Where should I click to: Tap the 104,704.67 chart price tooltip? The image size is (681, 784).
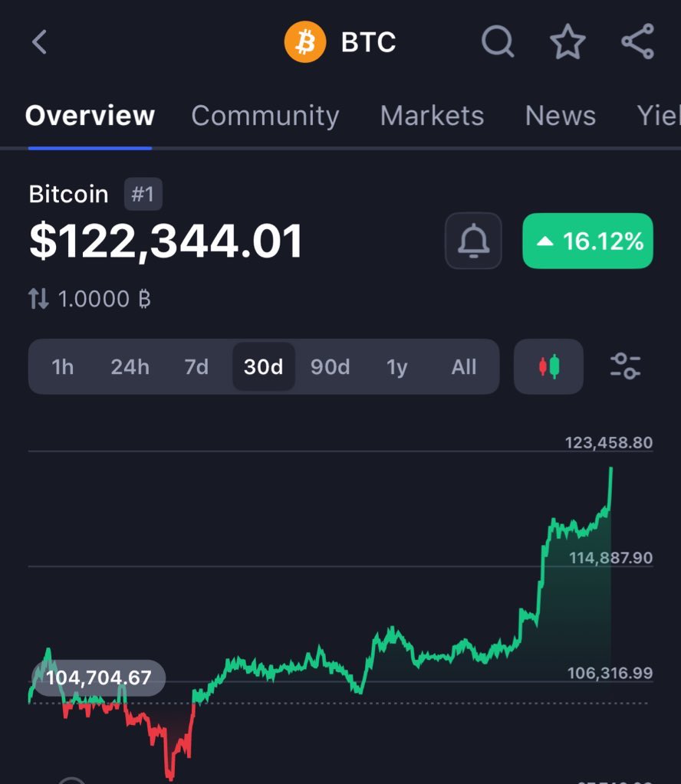pyautogui.click(x=99, y=678)
